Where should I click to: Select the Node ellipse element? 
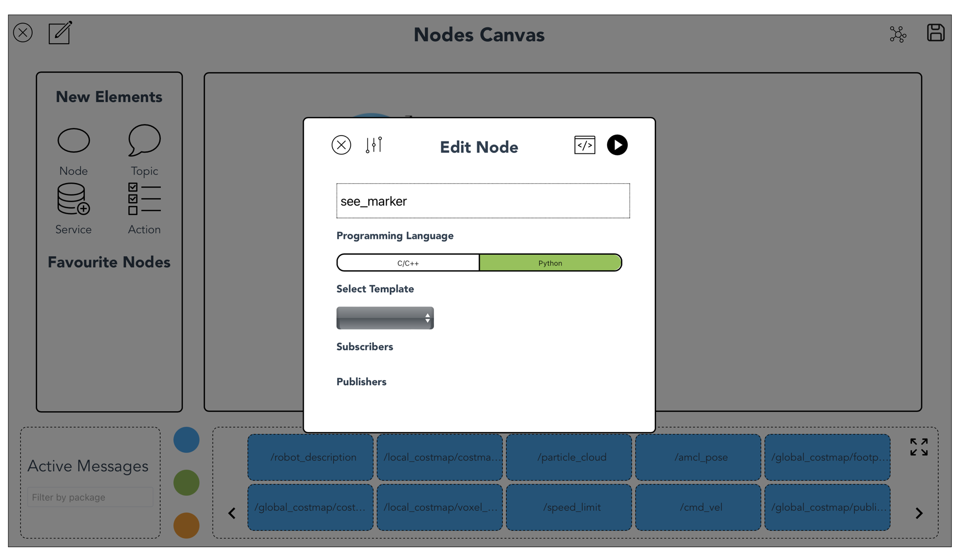pyautogui.click(x=73, y=140)
